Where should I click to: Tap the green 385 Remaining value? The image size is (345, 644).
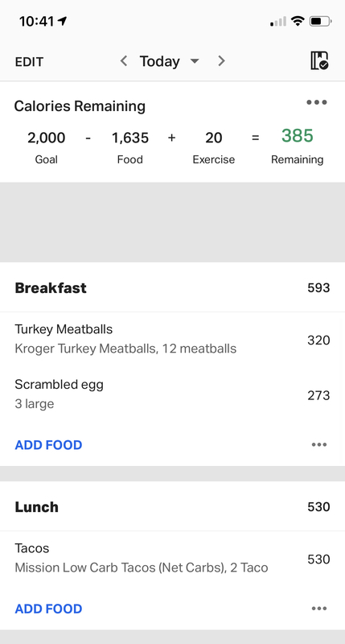click(x=298, y=136)
